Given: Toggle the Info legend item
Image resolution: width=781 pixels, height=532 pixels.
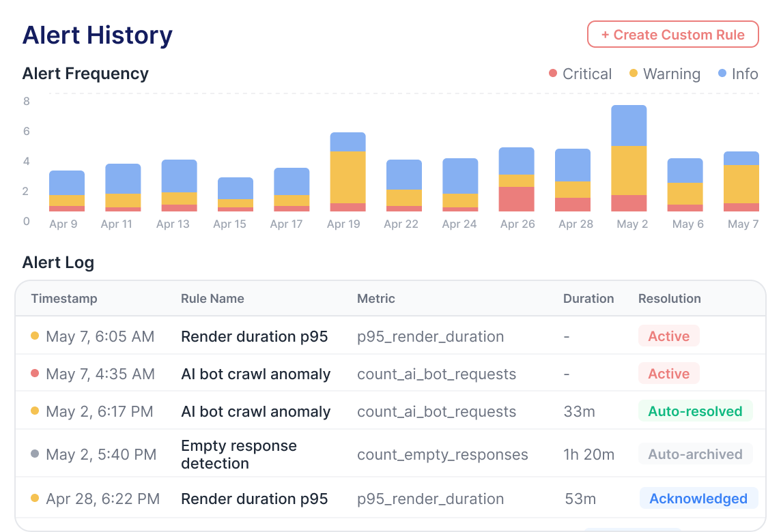Looking at the screenshot, I should click(x=738, y=74).
